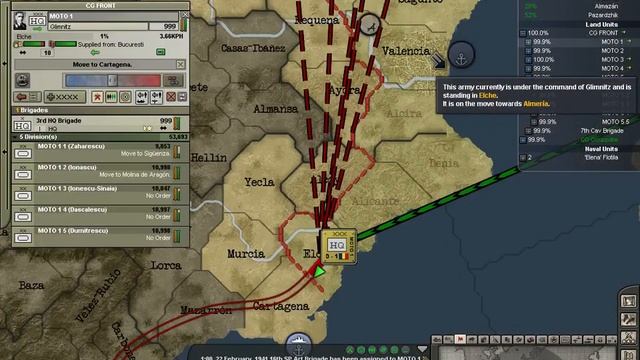Click the Murcia province on the map
640x360 pixels.
pyautogui.click(x=246, y=254)
